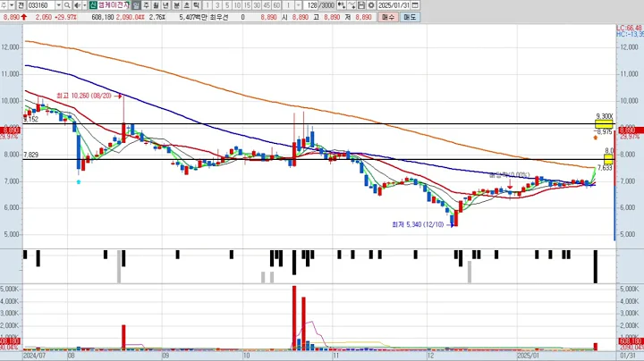Click the LC:66.48 indicator text
The image size is (644, 361).
[x=629, y=28]
